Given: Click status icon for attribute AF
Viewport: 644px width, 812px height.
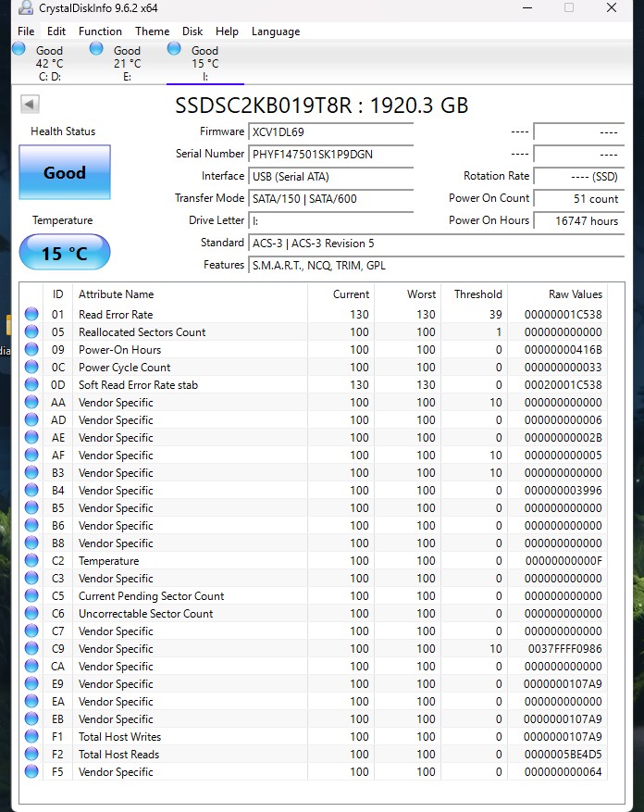Looking at the screenshot, I should [x=31, y=455].
